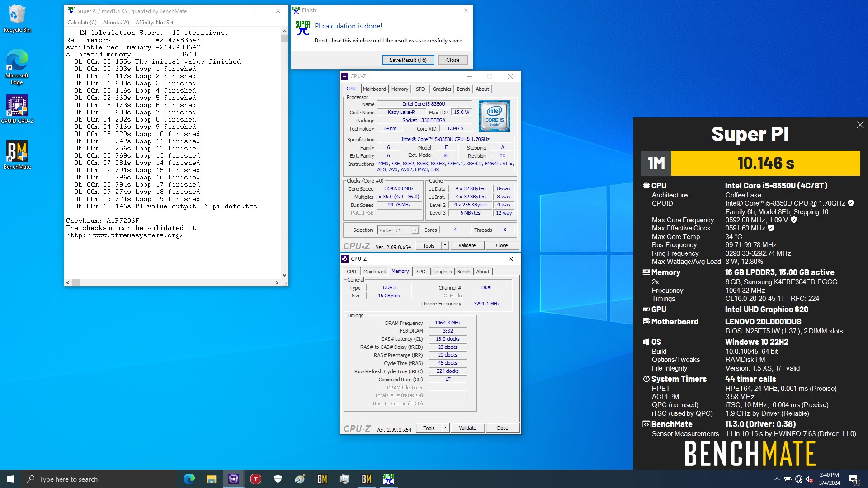The height and width of the screenshot is (488, 868).
Task: Click the 10.146 s result in BenchMate
Action: point(765,163)
